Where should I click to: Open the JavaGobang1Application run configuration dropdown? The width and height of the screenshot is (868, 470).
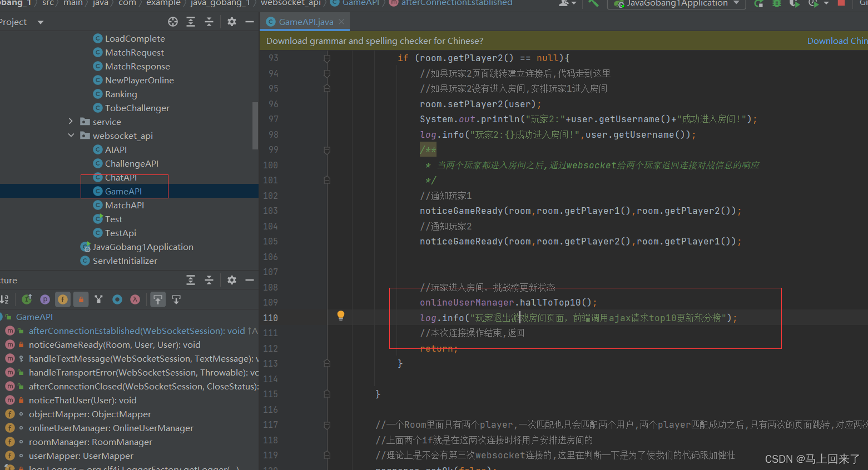[677, 3]
